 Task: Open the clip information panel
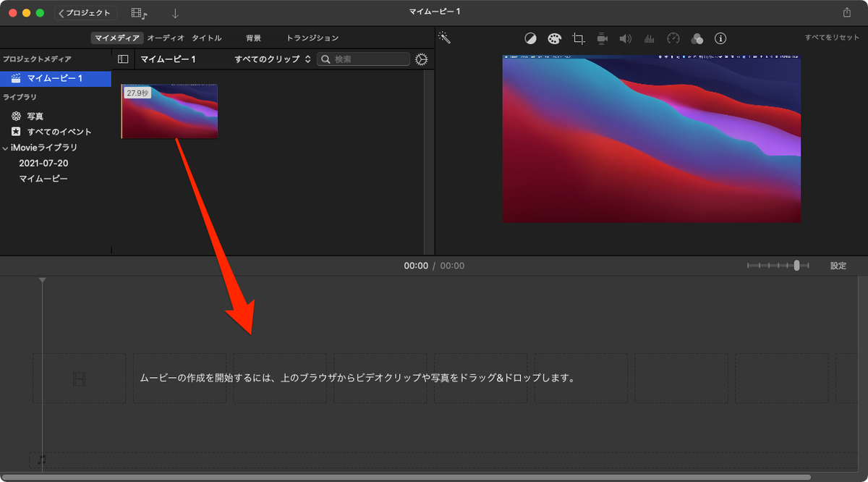(720, 38)
